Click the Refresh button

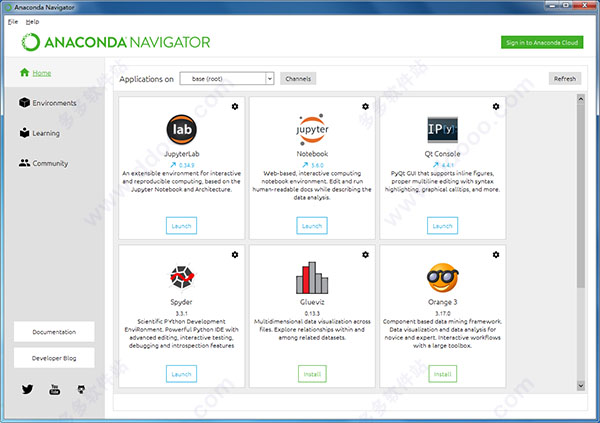565,78
